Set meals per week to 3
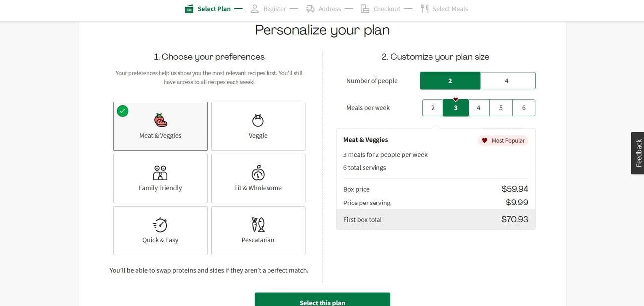Image resolution: width=644 pixels, height=306 pixels. 456,108
